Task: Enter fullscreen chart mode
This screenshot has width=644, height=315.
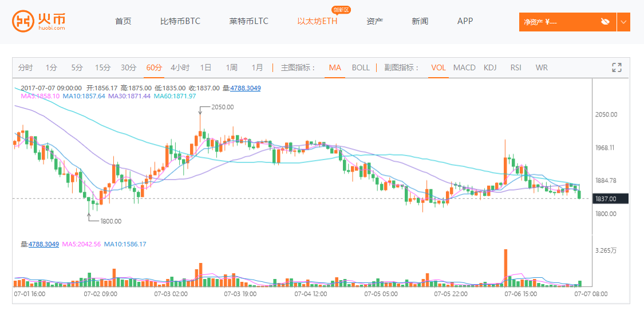Action: pyautogui.click(x=617, y=67)
